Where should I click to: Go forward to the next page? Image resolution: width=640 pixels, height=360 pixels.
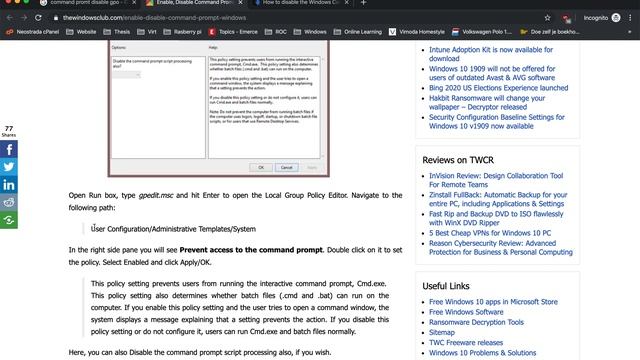24,18
